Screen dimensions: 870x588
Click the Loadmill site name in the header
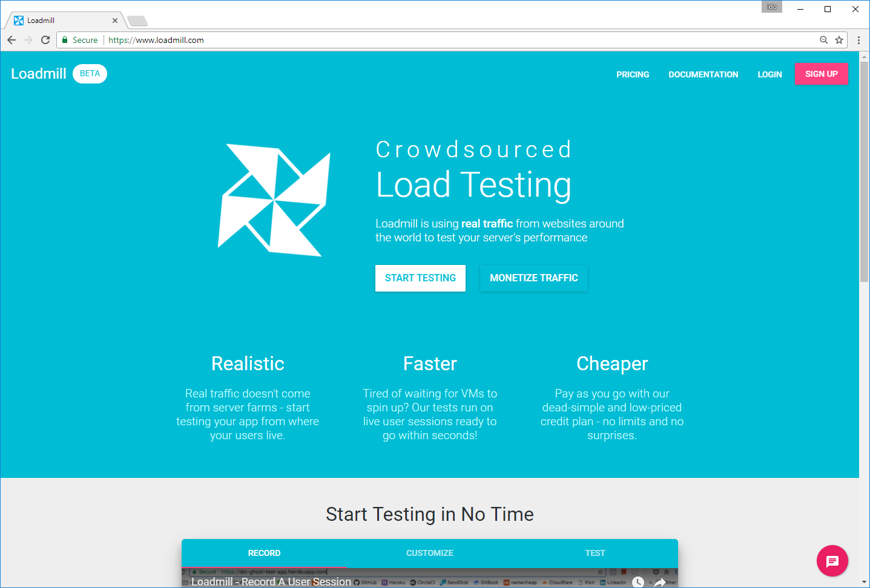[39, 74]
